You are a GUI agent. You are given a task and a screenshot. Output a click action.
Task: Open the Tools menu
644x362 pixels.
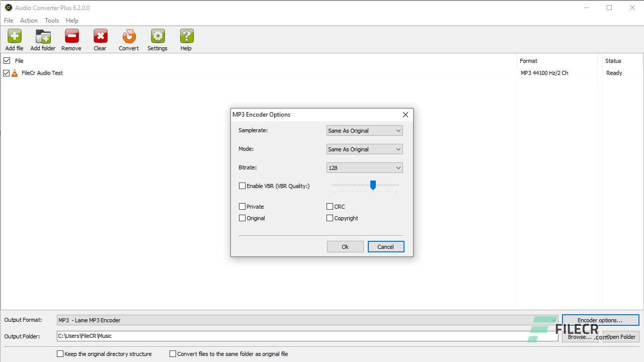51,21
